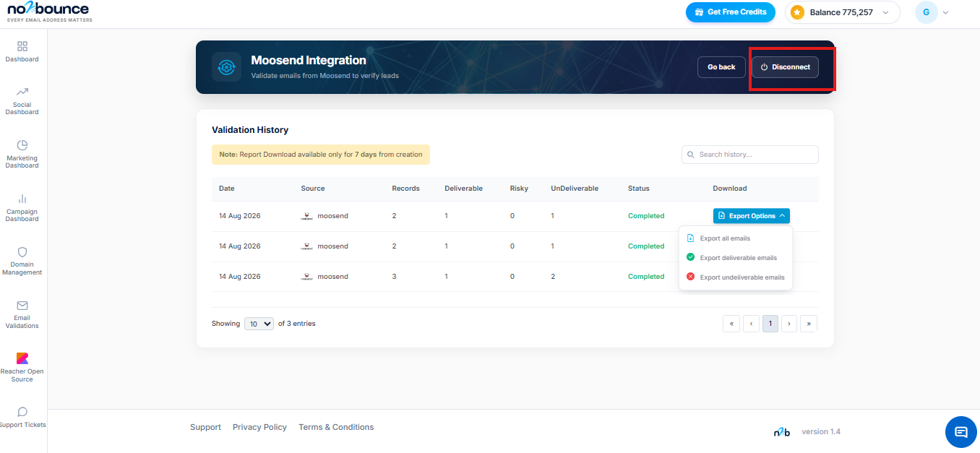Image resolution: width=980 pixels, height=453 pixels.
Task: Click the search magnifier icon
Action: point(692,155)
